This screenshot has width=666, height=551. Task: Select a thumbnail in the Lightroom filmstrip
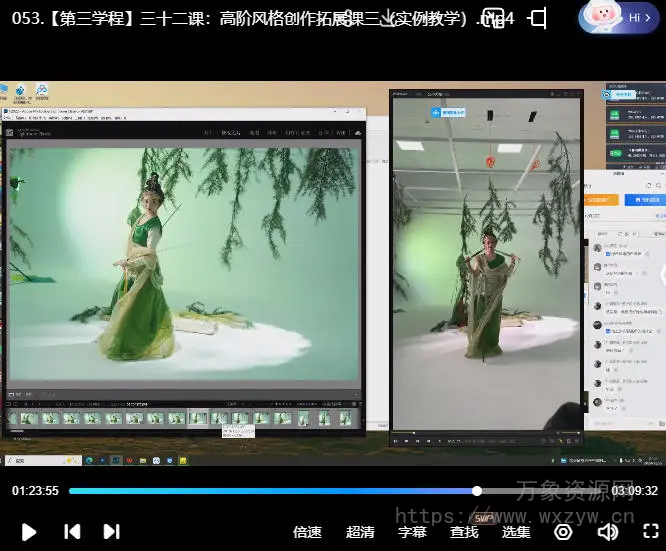[199, 418]
